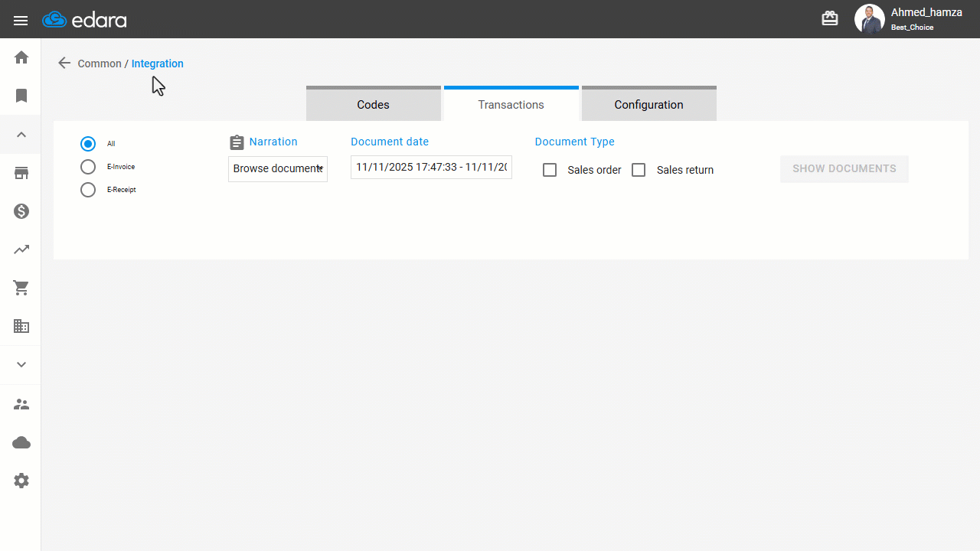This screenshot has width=980, height=551.
Task: Click the Document Type label
Action: [x=575, y=142]
